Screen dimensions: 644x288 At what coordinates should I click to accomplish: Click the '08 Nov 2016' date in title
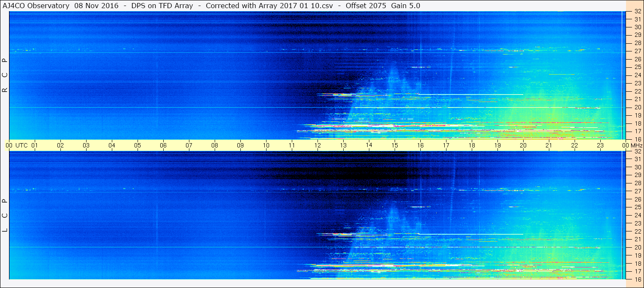[96, 6]
